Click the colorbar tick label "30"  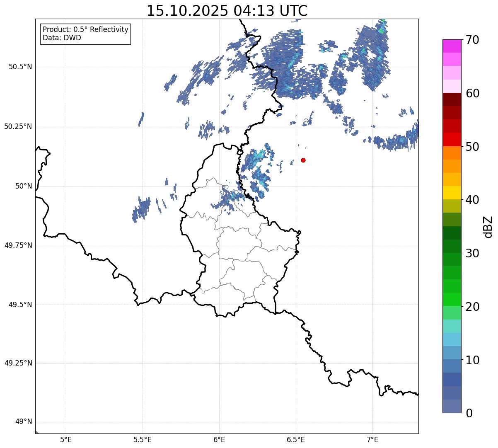tap(472, 253)
